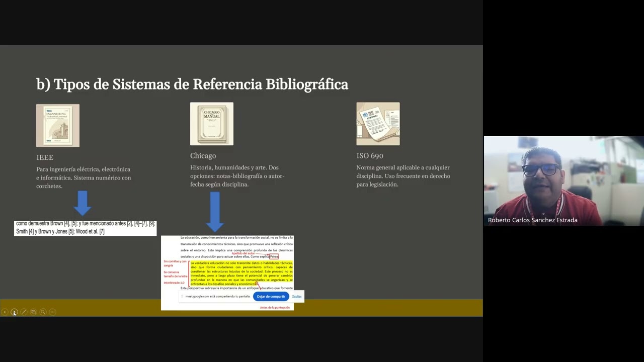Select the ISO 690 documents image
The width and height of the screenshot is (644, 362).
(x=378, y=124)
